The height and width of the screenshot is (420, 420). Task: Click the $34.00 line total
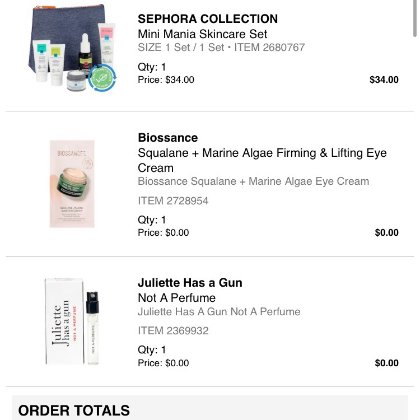[384, 80]
